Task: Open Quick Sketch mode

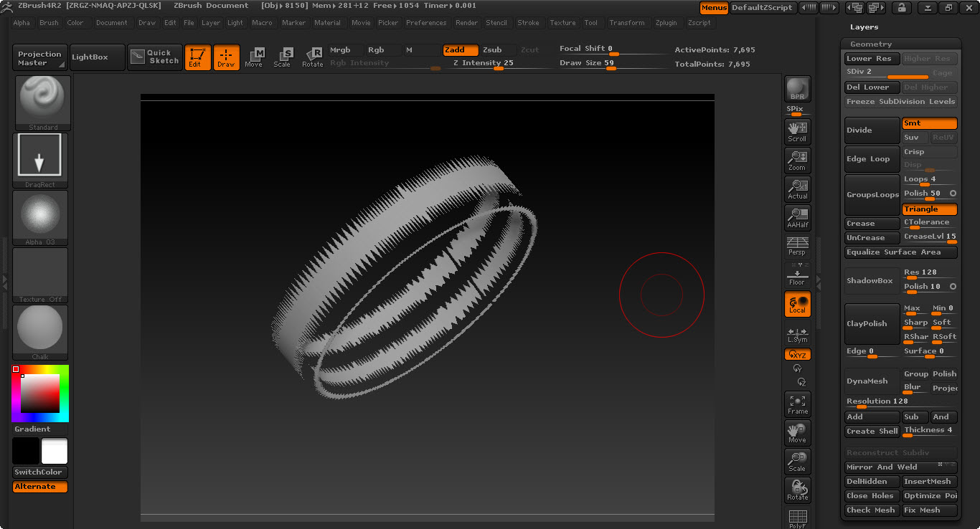Action: coord(155,57)
